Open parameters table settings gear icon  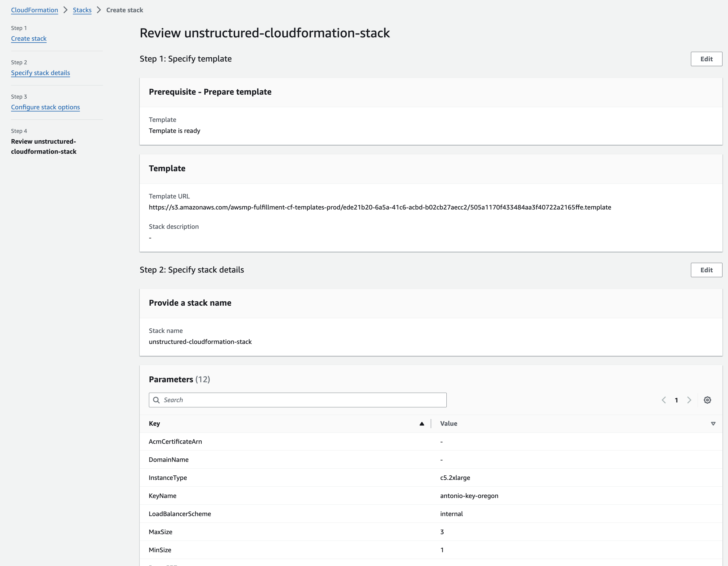707,400
